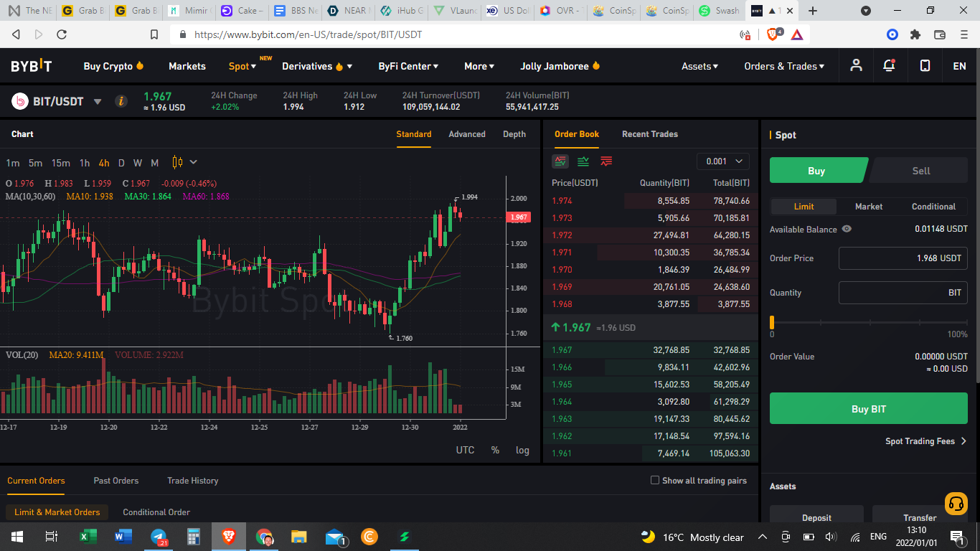Screen dimensions: 980x551
Task: Select the Limit order type
Action: click(x=804, y=207)
